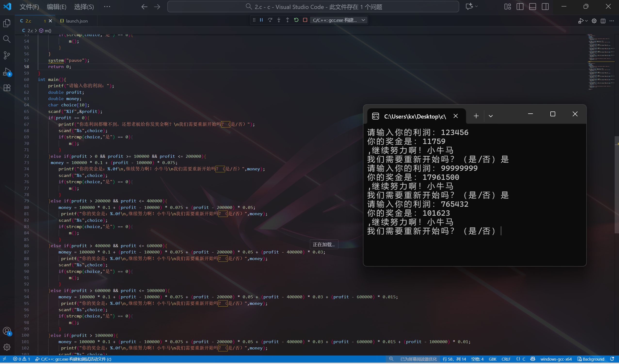Click the Step Over debug button
This screenshot has width=619, height=364.
click(270, 20)
